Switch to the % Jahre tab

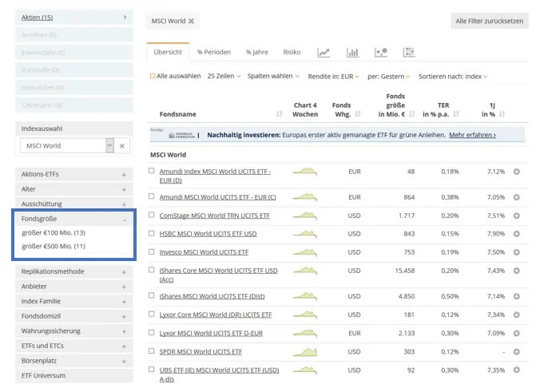[256, 52]
